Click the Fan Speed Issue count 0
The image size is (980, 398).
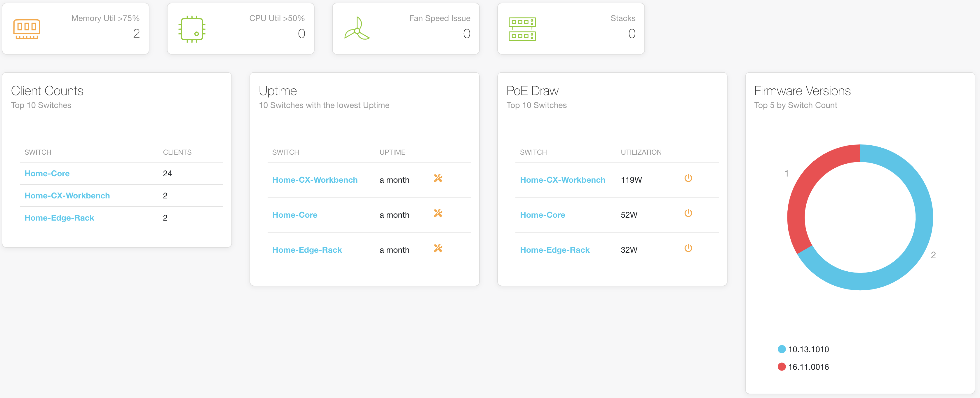pyautogui.click(x=466, y=34)
